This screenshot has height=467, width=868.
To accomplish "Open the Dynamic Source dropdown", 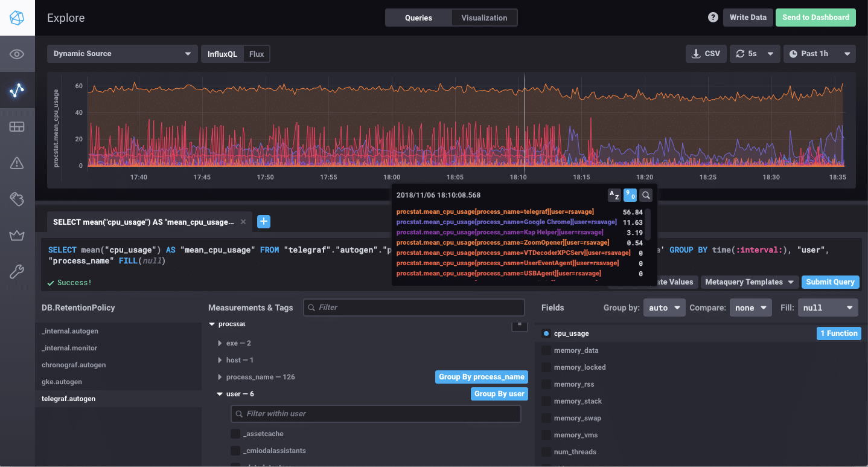I will pyautogui.click(x=122, y=54).
